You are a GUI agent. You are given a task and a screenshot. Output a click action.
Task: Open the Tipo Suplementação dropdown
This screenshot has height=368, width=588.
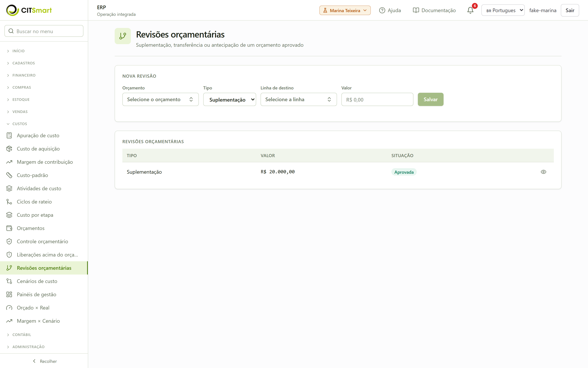pos(229,99)
